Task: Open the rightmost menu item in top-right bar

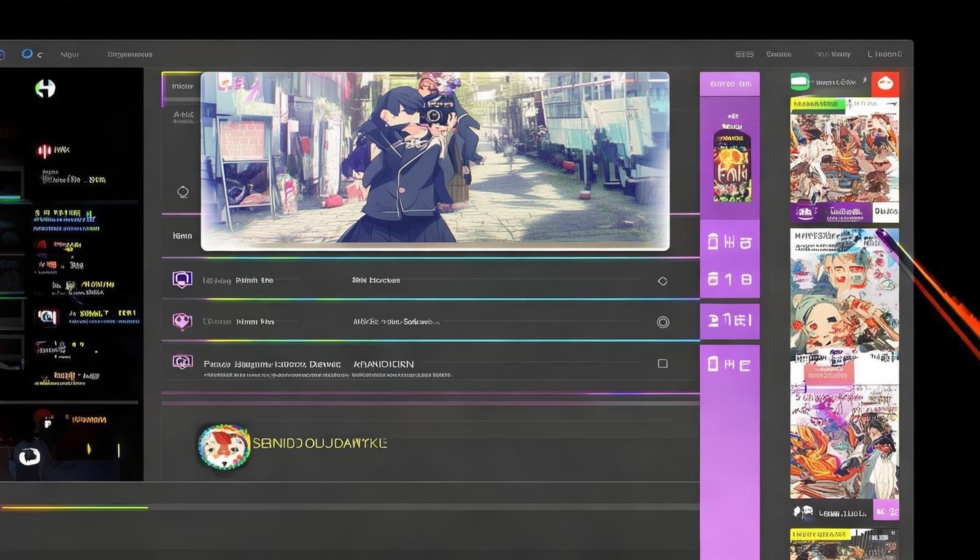Action: pos(884,54)
